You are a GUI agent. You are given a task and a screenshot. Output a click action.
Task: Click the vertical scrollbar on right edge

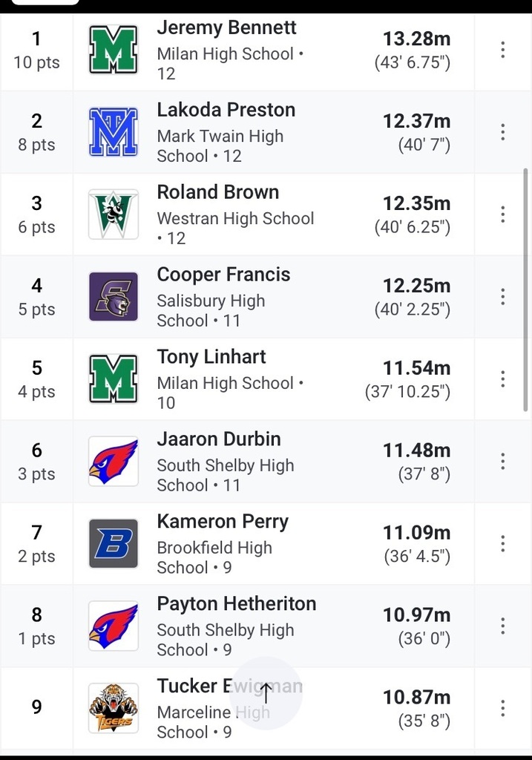tap(526, 290)
